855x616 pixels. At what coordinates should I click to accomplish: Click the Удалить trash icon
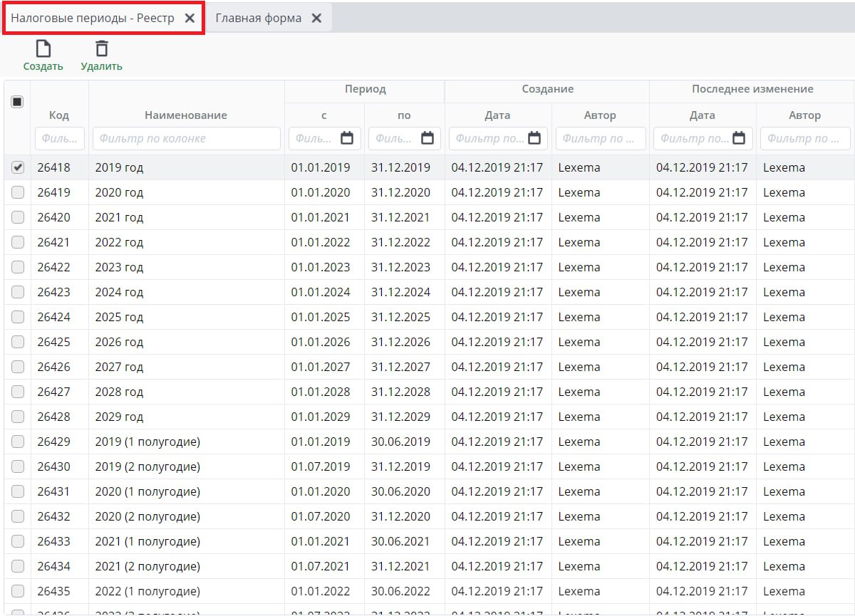[x=102, y=49]
